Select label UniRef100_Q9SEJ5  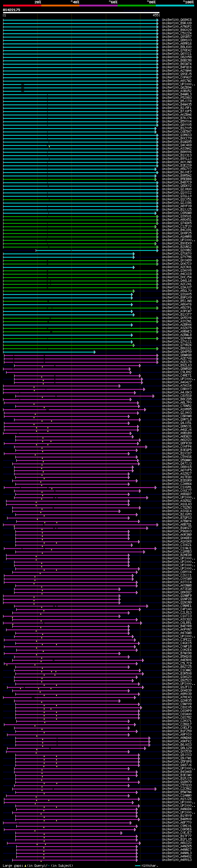coord(177,74)
